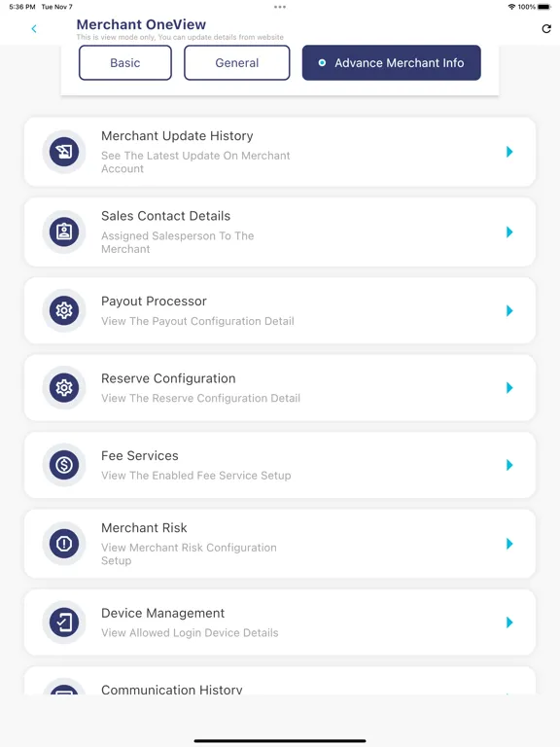The image size is (560, 747).
Task: Tap the three-dot multitasking indicator
Action: [x=280, y=7]
